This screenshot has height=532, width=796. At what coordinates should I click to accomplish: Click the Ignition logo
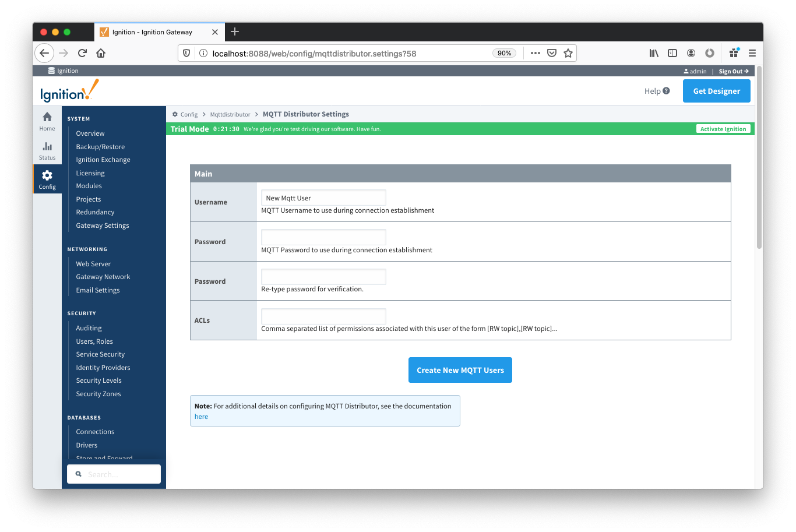69,91
